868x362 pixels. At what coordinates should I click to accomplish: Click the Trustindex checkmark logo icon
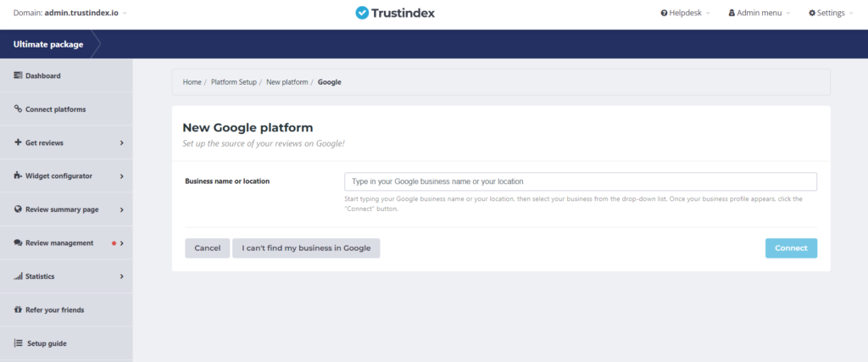(363, 14)
